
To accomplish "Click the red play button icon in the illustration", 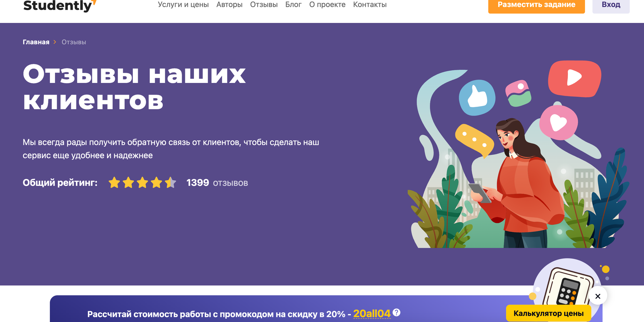I will [575, 79].
